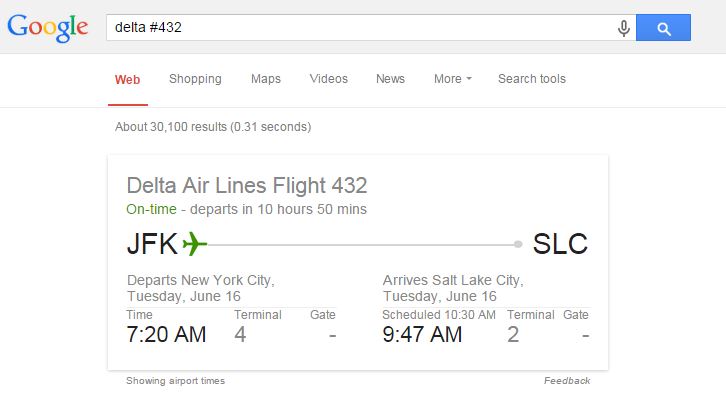Click the gray arrival dot near SLC
The image size is (726, 396).
(x=518, y=244)
